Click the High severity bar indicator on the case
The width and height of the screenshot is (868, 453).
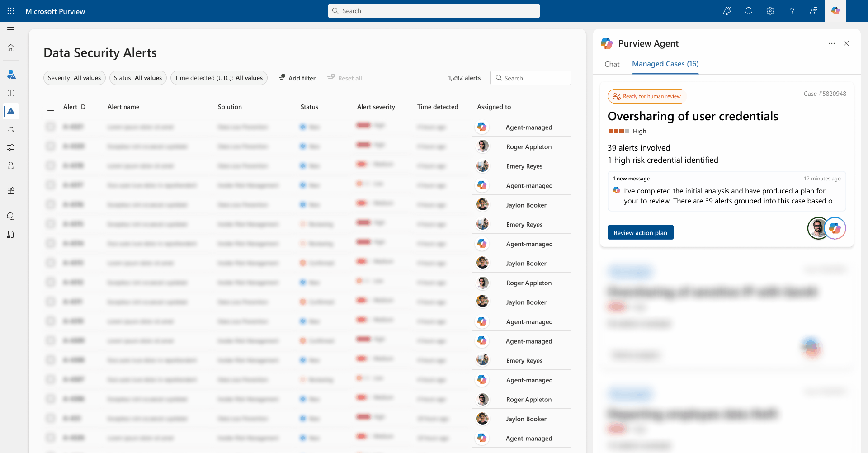click(x=619, y=131)
